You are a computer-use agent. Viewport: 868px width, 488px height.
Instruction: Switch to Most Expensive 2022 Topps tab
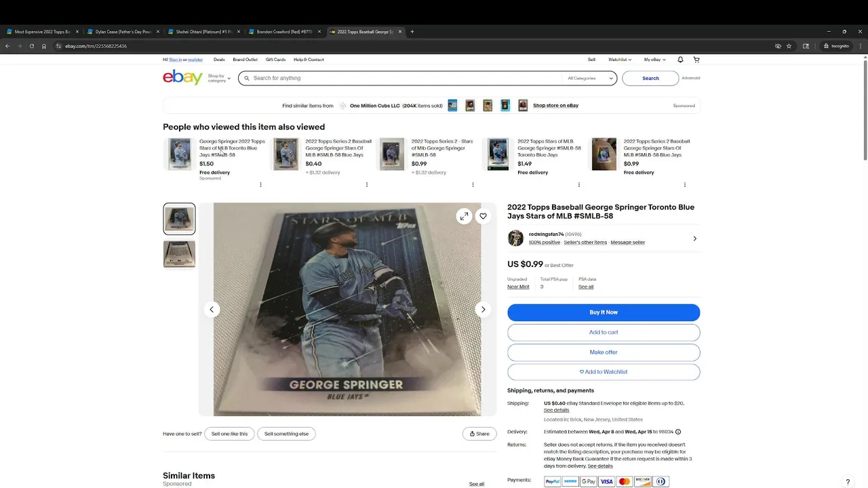41,32
